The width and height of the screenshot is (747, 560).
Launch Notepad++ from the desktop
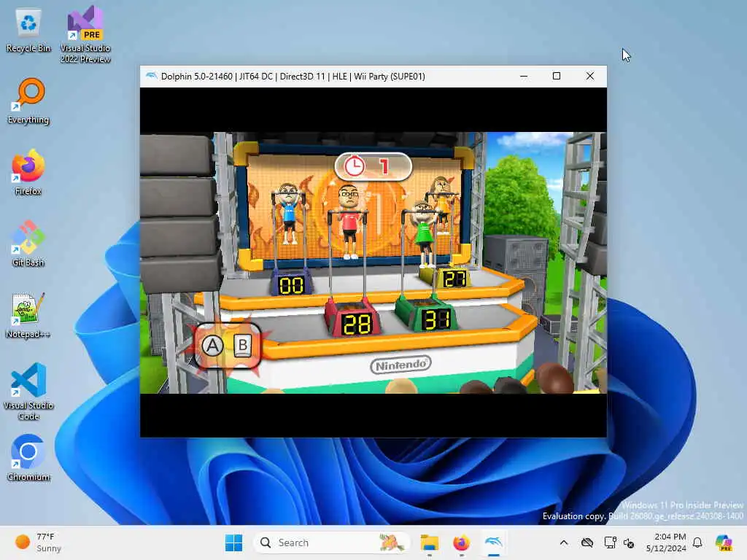(x=28, y=315)
